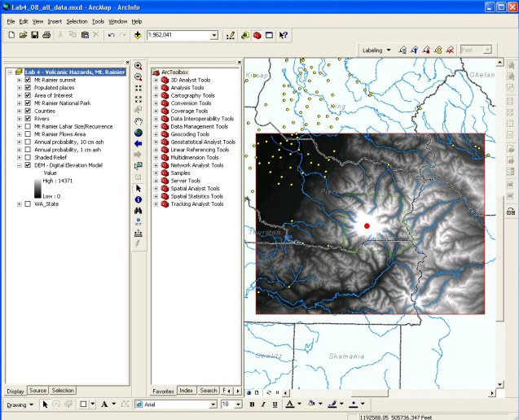
Task: Open the Editor Toolbar pencil icon
Action: click(231, 35)
